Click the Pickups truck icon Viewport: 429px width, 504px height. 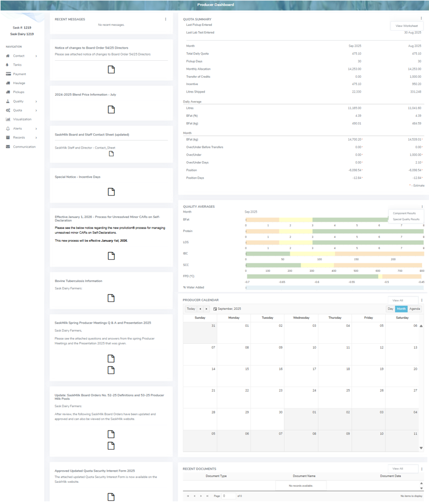pyautogui.click(x=8, y=92)
